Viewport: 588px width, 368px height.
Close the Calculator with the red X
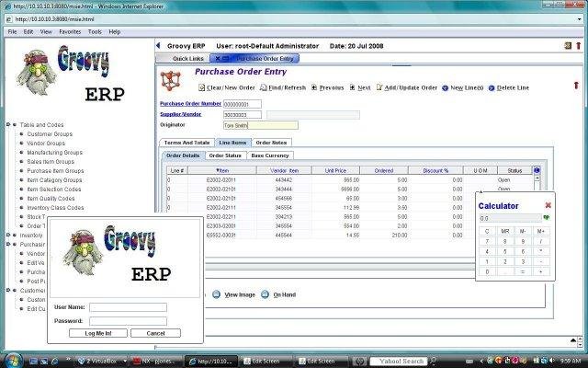tap(548, 205)
